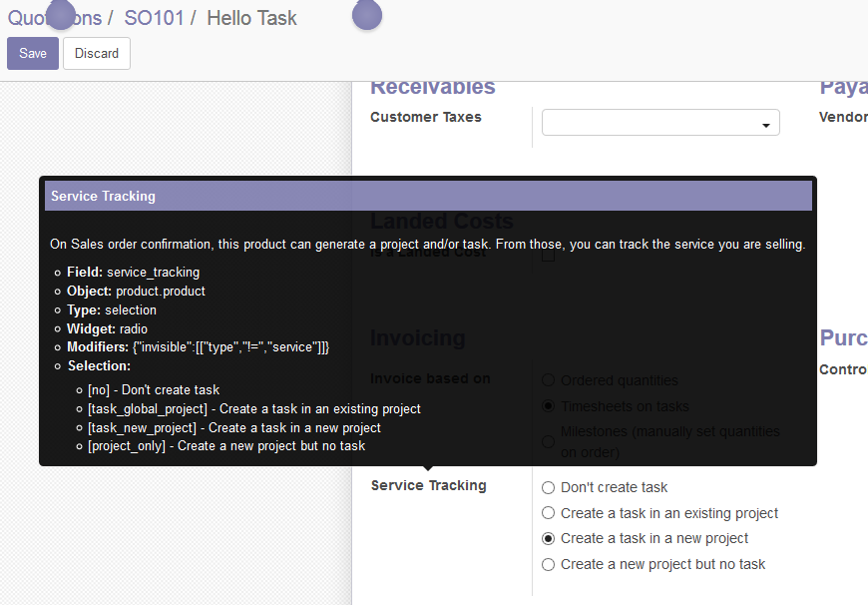Choose Timesheets on tasks invoicing option
Viewport: 868px width, 605px height.
[x=548, y=406]
